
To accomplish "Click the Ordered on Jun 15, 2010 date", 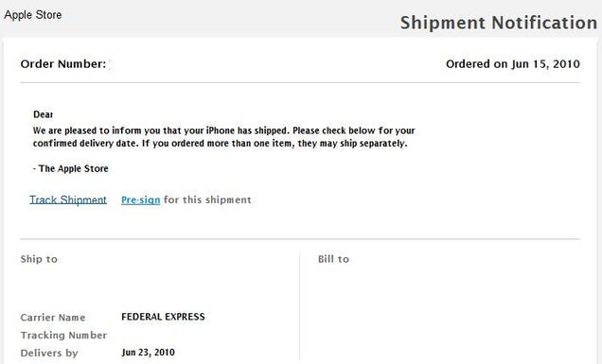I will tap(512, 64).
